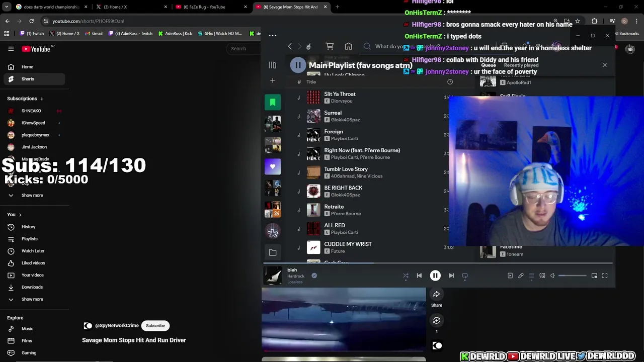Screen dimensions: 644x362
Task: Open the miniplayer icon
Action: [x=594, y=276]
